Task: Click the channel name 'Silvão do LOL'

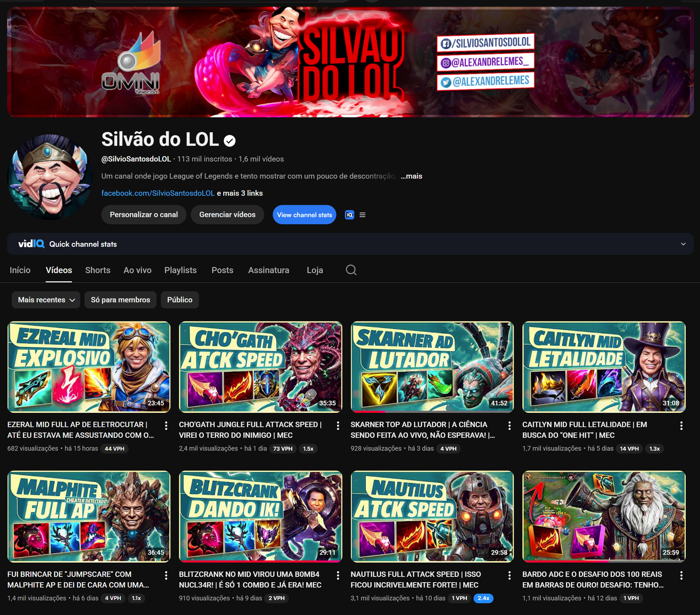Action: click(160, 140)
